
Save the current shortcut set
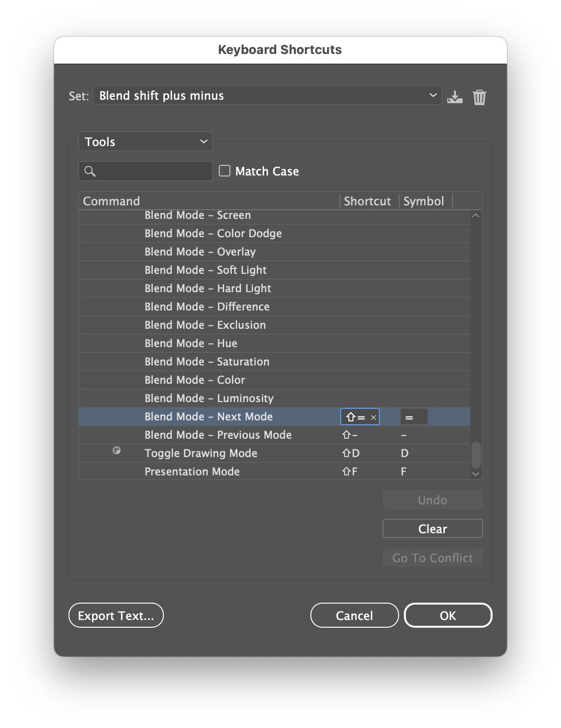pos(455,96)
